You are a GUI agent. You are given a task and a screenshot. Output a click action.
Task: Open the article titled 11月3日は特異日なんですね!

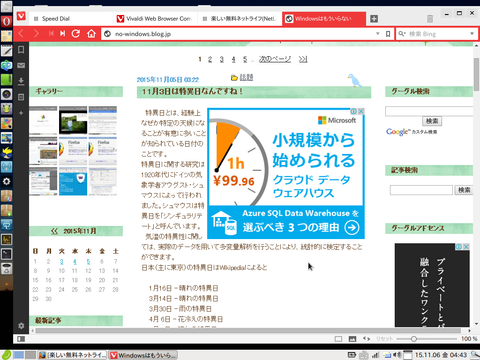(x=192, y=91)
